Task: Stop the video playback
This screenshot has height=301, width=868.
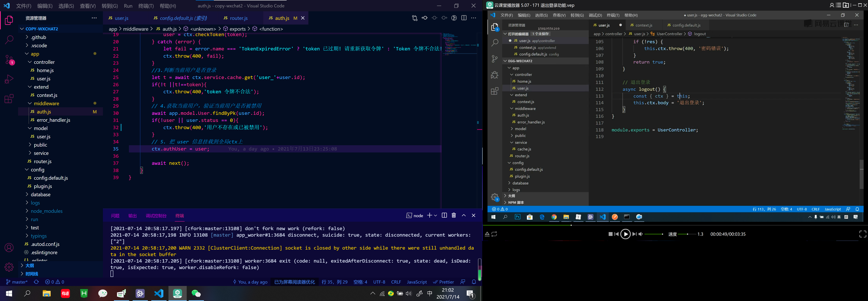Action: (611, 234)
